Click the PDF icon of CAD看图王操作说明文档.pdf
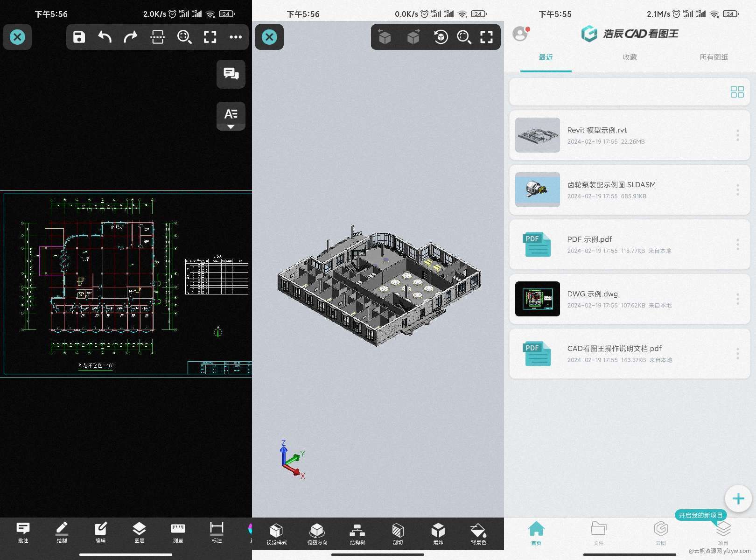The width and height of the screenshot is (756, 560). (x=537, y=354)
